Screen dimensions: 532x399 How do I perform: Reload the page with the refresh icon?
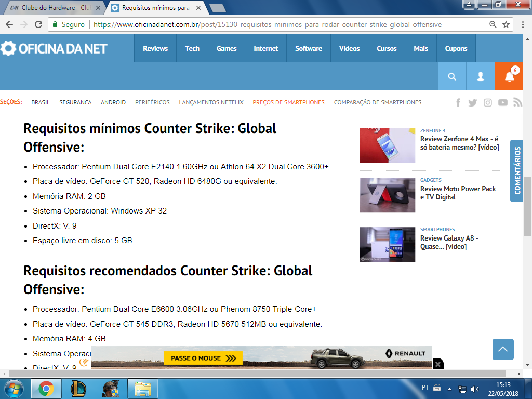38,24
